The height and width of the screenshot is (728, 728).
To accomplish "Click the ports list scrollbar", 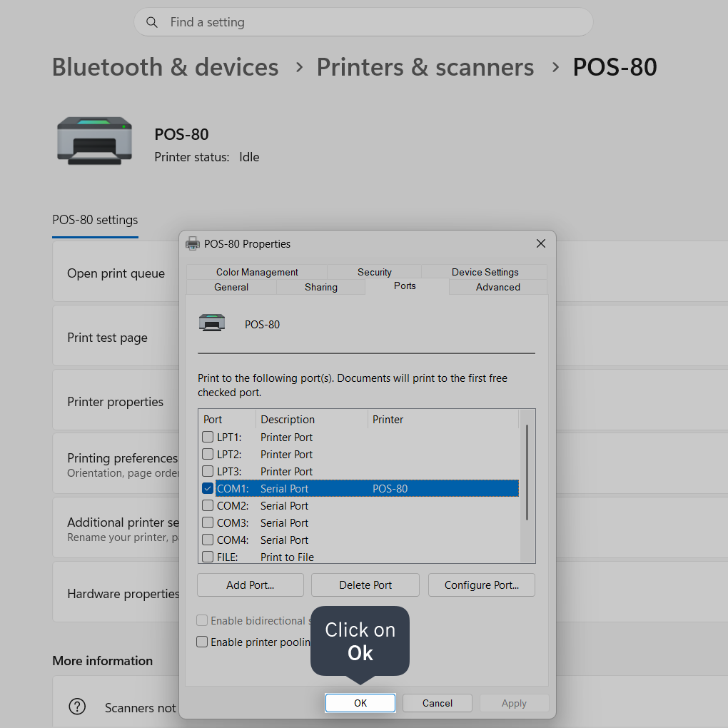I will (527, 472).
